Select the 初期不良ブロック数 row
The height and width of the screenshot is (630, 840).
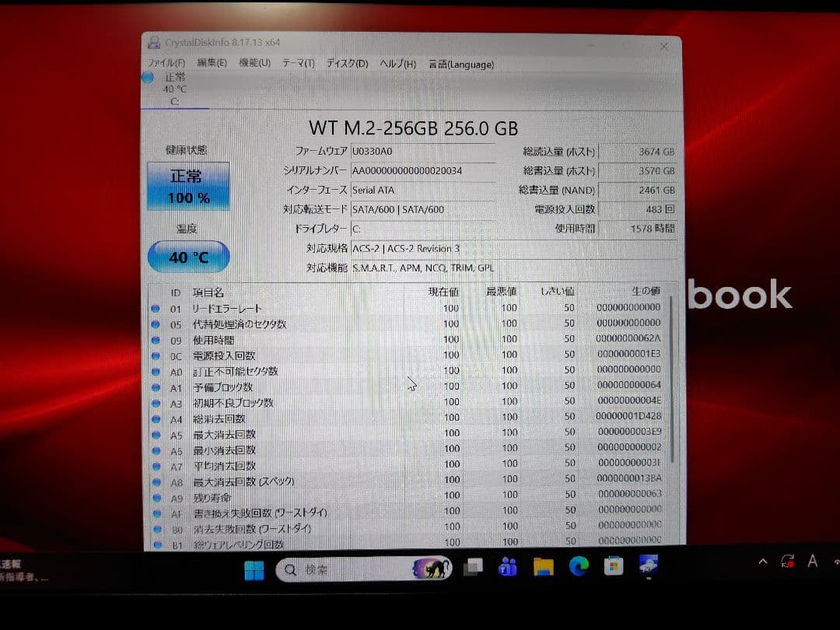[408, 402]
